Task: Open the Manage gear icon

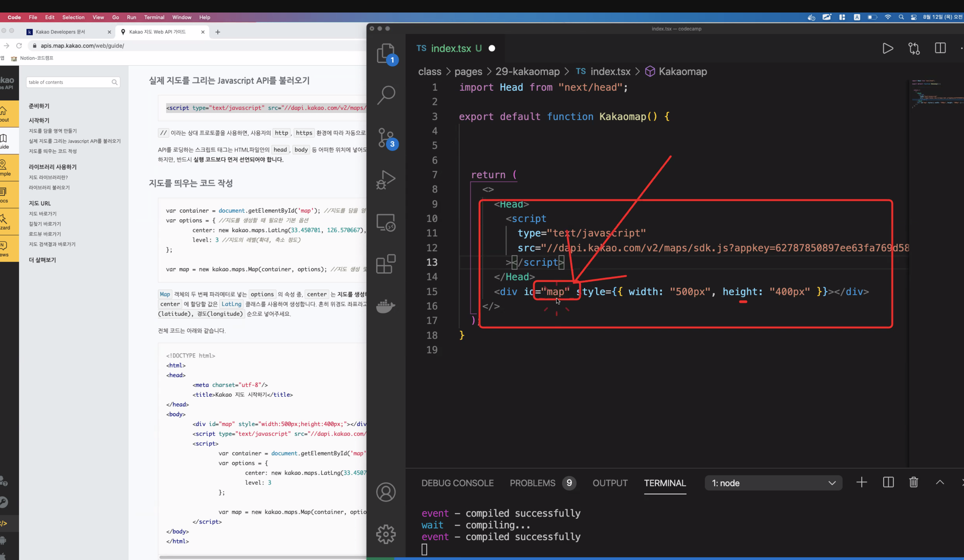Action: (x=386, y=534)
